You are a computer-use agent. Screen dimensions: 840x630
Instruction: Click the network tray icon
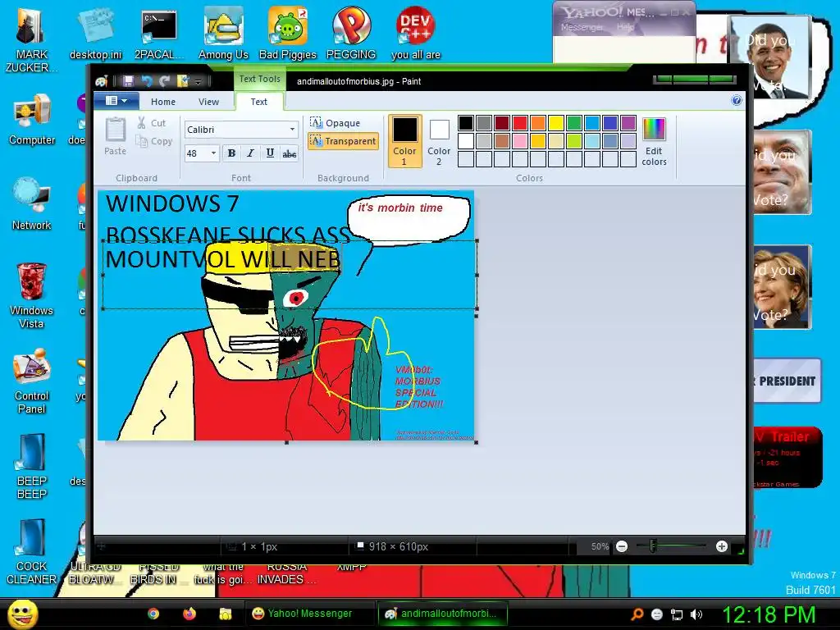[x=676, y=614]
